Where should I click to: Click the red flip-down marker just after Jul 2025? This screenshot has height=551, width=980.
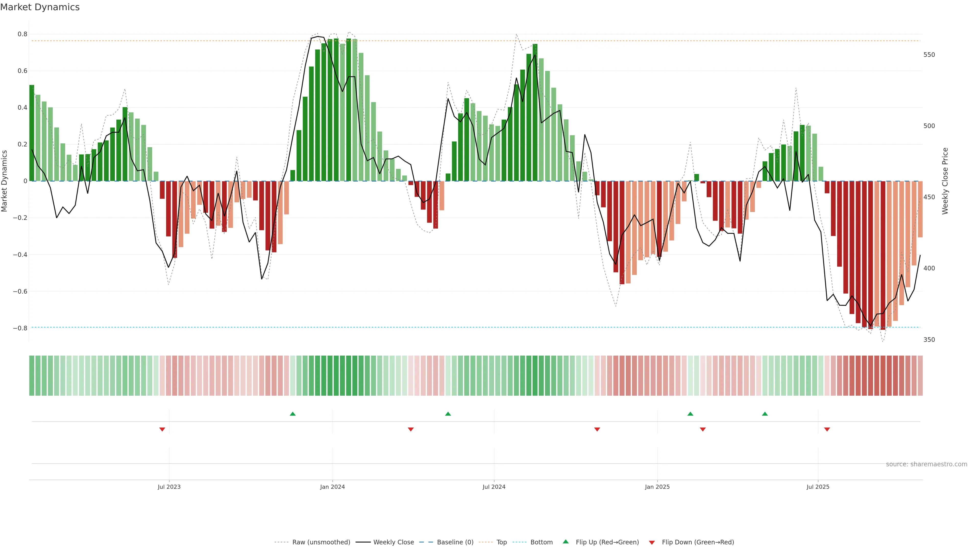827,429
